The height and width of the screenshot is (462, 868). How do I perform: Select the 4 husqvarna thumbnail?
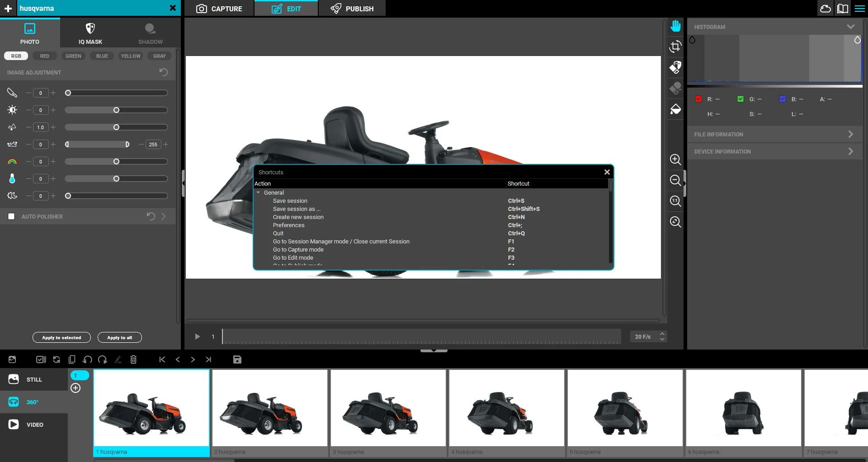(506, 408)
